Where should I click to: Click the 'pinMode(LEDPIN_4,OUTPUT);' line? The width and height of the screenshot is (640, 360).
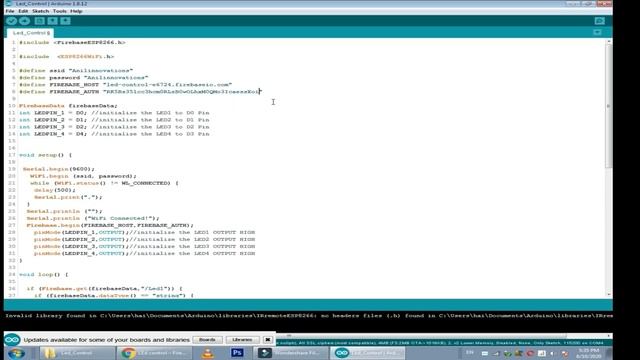coord(144,253)
